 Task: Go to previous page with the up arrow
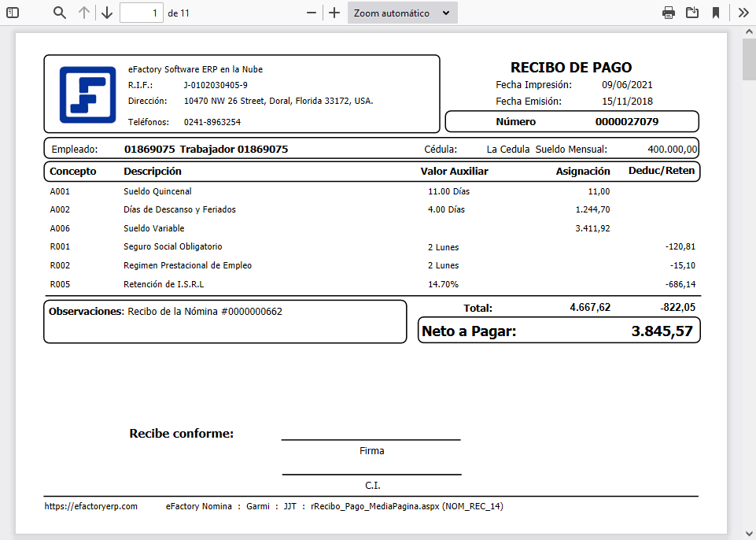85,13
